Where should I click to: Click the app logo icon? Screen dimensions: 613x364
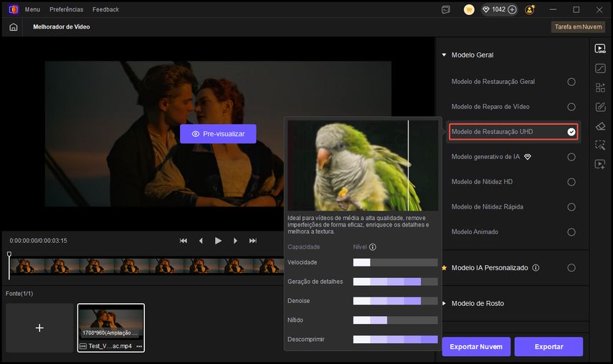tap(14, 9)
